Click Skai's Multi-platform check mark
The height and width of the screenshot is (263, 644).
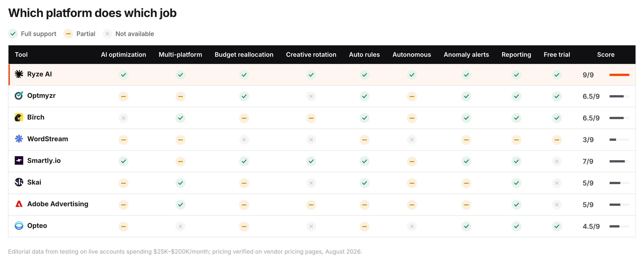point(180,183)
